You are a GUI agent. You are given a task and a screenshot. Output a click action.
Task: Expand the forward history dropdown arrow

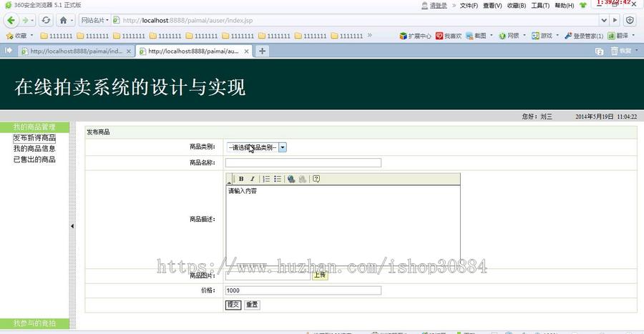(32, 20)
